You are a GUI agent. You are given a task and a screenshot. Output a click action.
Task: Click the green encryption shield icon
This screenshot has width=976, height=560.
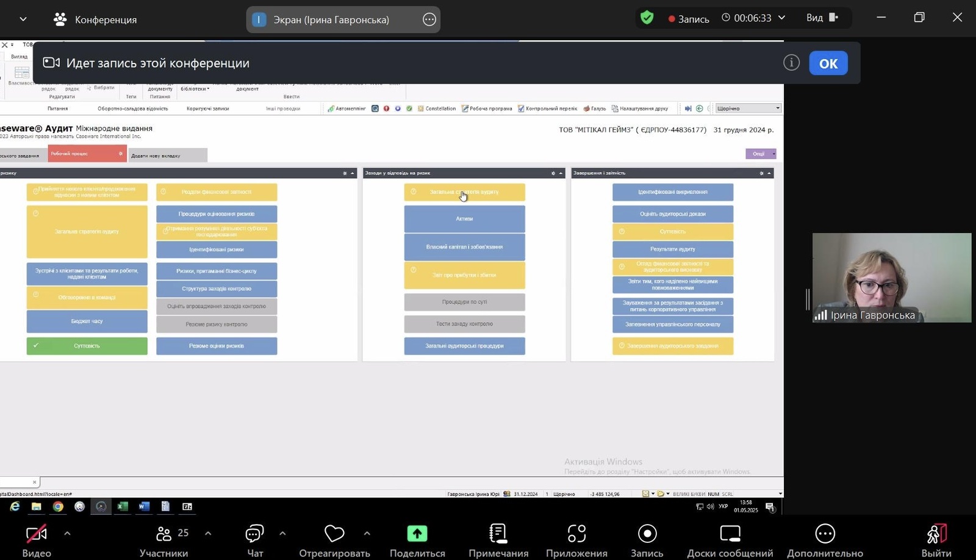(647, 18)
